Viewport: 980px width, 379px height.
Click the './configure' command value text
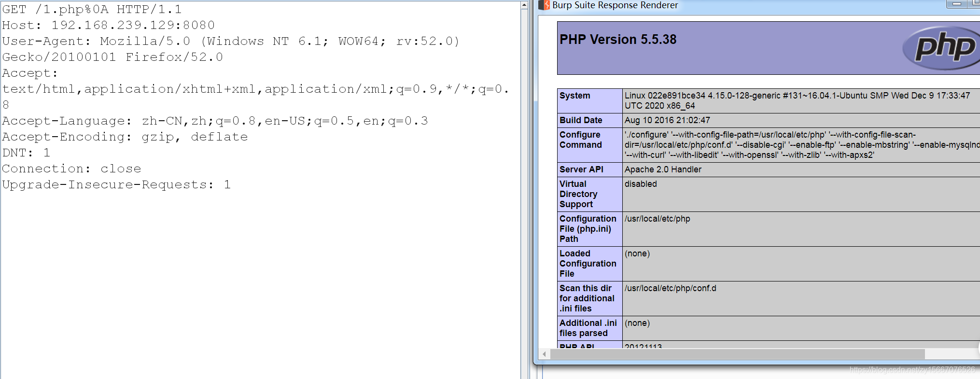pos(802,145)
